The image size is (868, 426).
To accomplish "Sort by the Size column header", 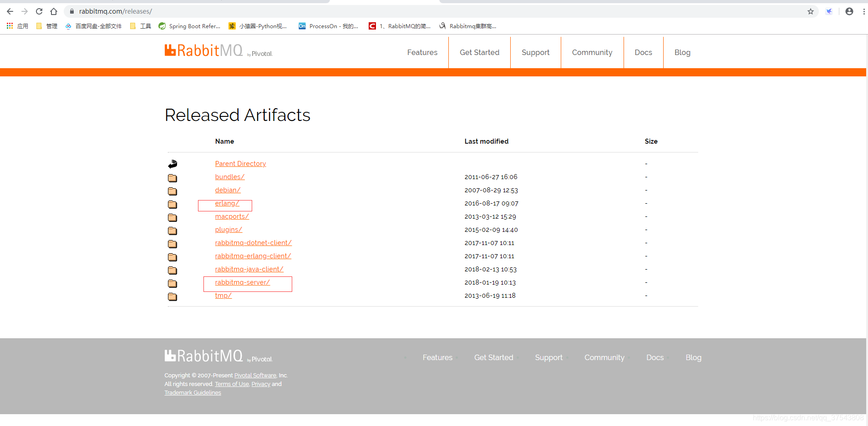I will click(x=651, y=141).
